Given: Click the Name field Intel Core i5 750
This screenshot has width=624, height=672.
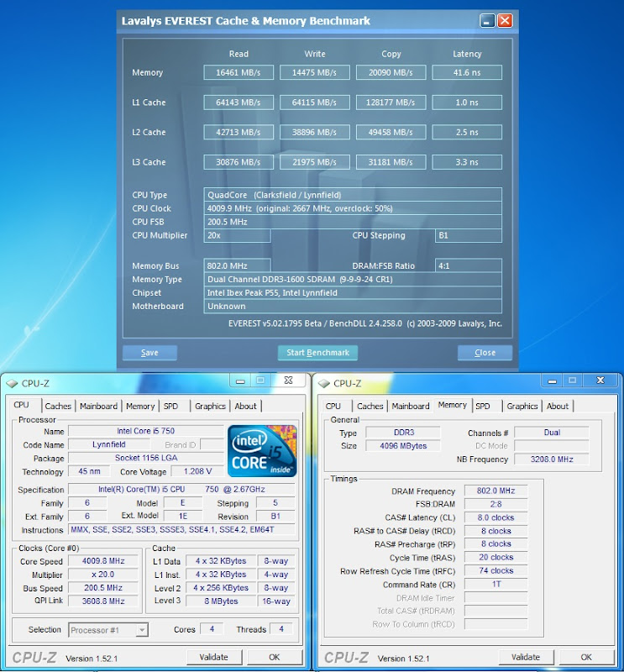Looking at the screenshot, I should pos(146,431).
